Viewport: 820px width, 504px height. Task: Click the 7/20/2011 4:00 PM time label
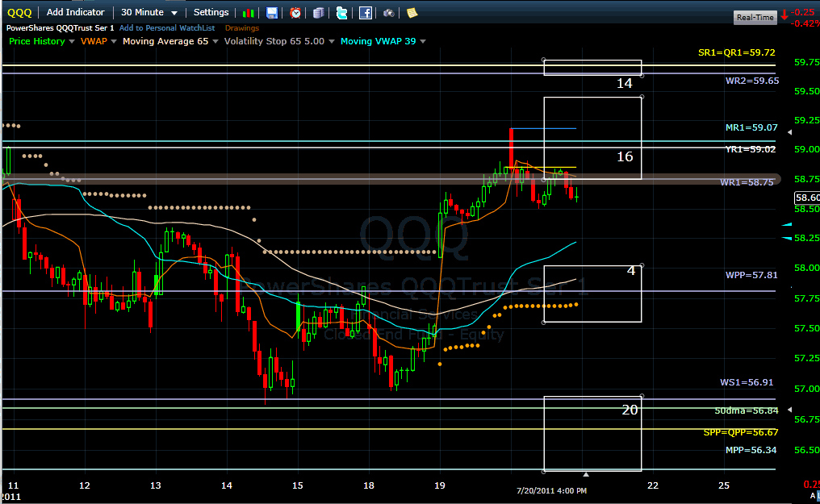[551, 491]
